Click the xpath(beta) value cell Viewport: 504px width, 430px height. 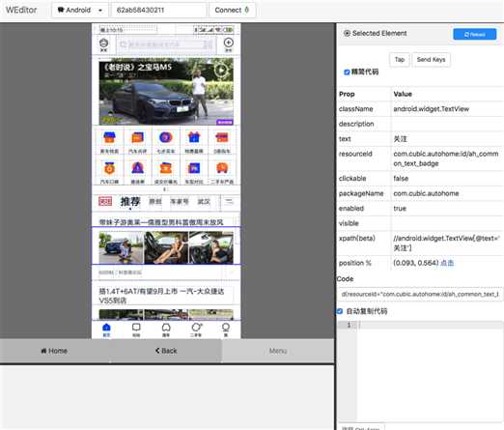click(x=447, y=244)
